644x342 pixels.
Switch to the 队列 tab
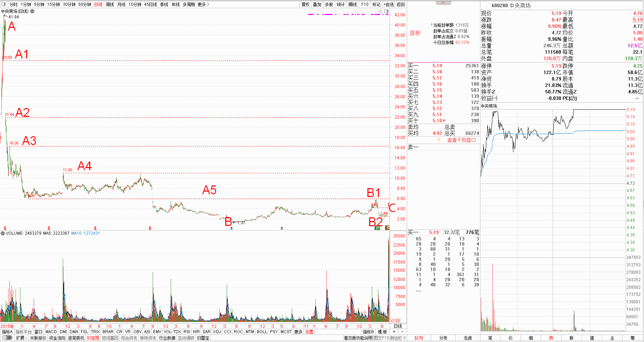[419, 338]
